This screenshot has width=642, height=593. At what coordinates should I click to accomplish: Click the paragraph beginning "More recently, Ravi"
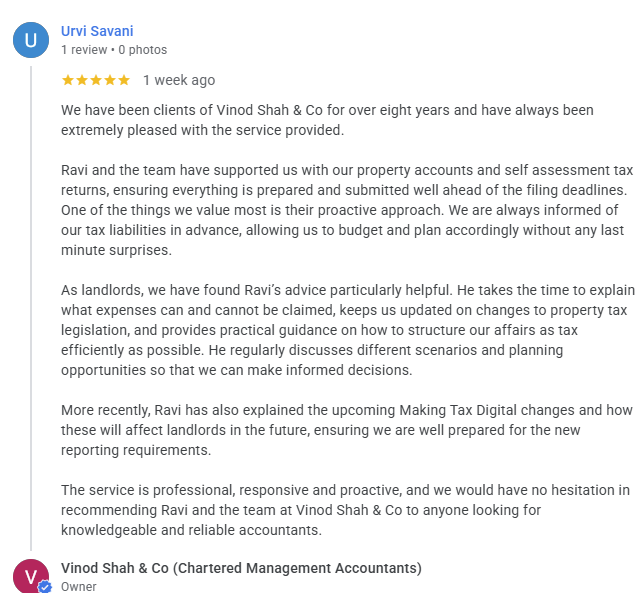(347, 430)
